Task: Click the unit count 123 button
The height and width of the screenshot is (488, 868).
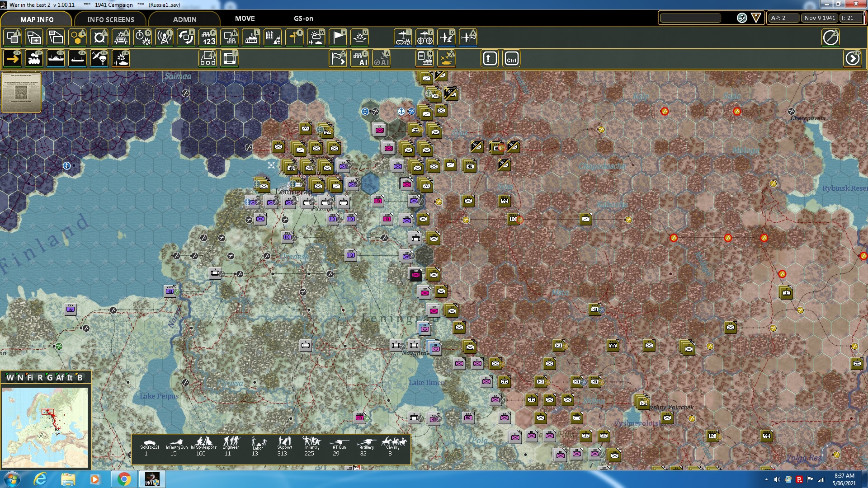Action: (x=208, y=38)
